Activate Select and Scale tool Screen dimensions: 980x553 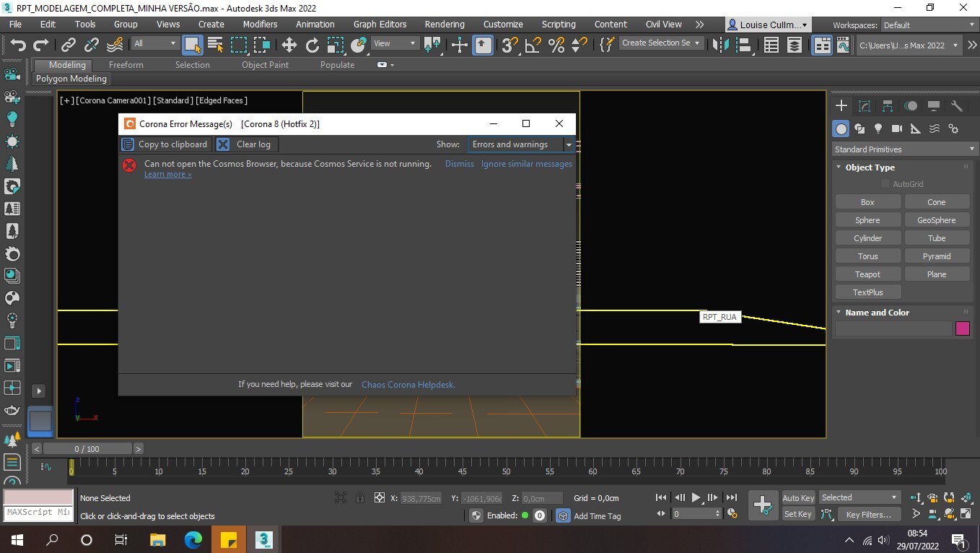coord(336,45)
